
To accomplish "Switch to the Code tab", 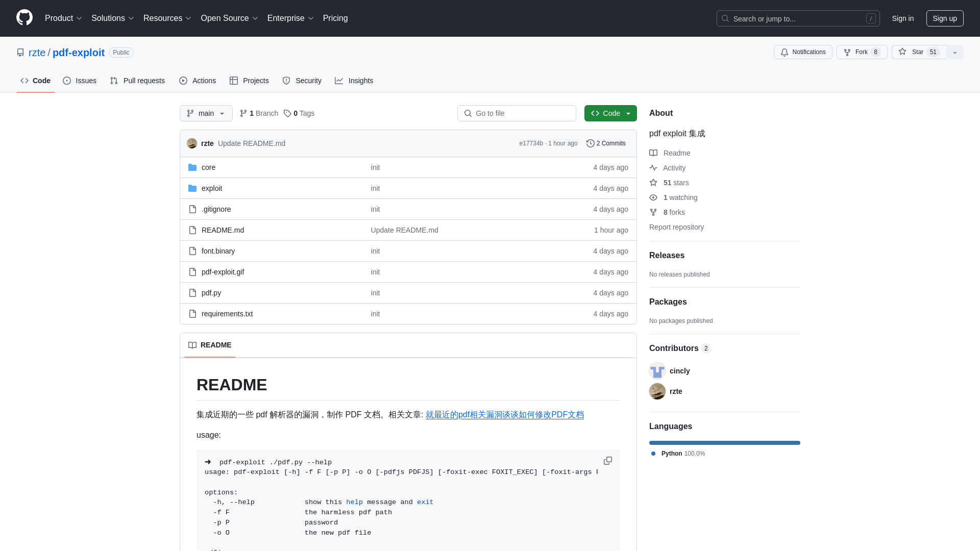I will [x=36, y=81].
